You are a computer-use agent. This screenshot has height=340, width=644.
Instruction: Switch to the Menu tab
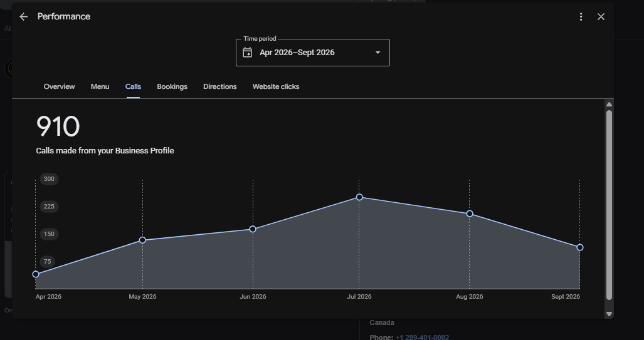tap(100, 86)
